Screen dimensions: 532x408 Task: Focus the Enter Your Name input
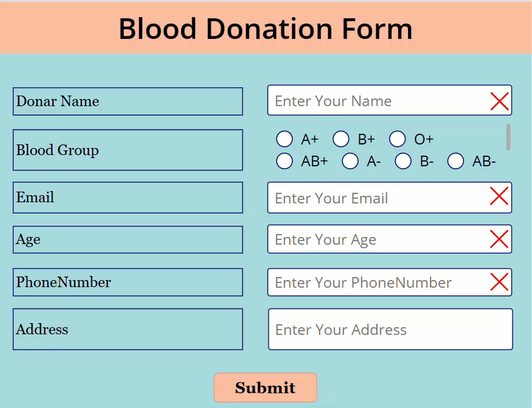(378, 100)
